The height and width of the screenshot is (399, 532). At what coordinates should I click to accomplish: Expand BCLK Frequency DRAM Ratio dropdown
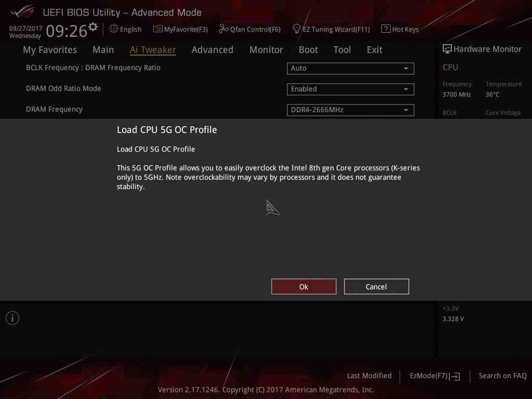click(350, 69)
